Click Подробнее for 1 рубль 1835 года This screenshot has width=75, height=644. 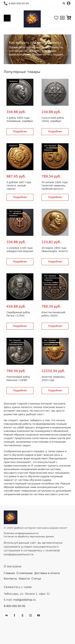pos(20,131)
